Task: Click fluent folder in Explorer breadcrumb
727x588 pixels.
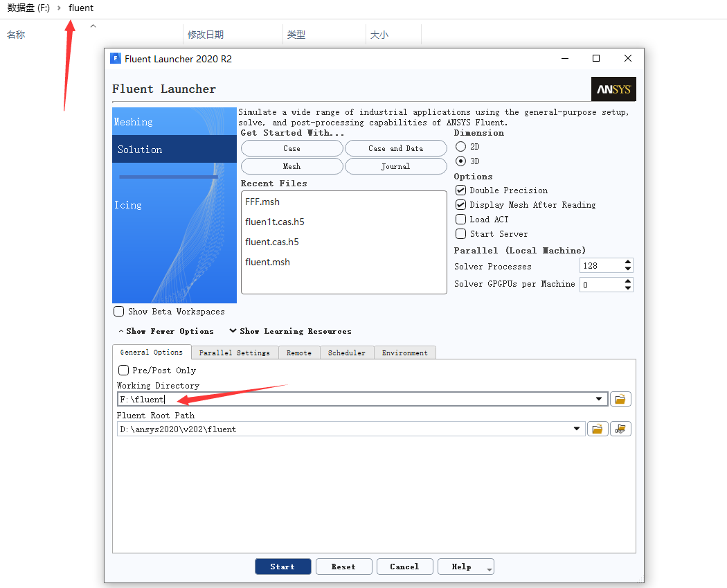Action: click(x=81, y=8)
